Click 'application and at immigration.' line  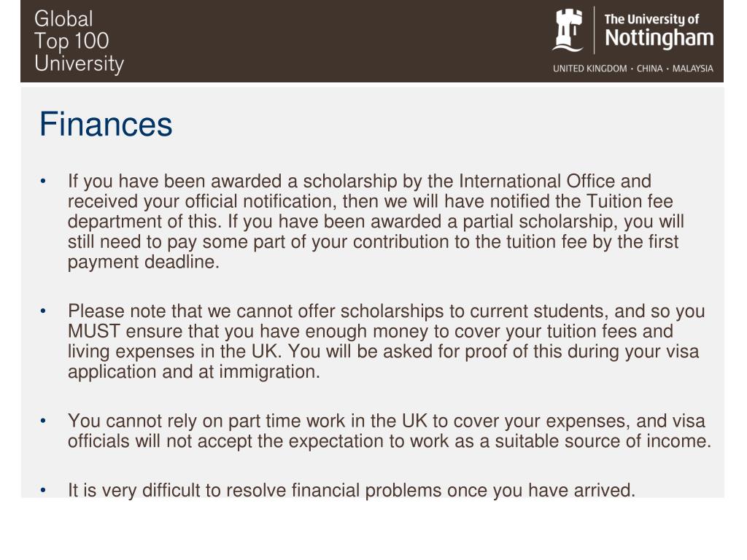tap(194, 371)
